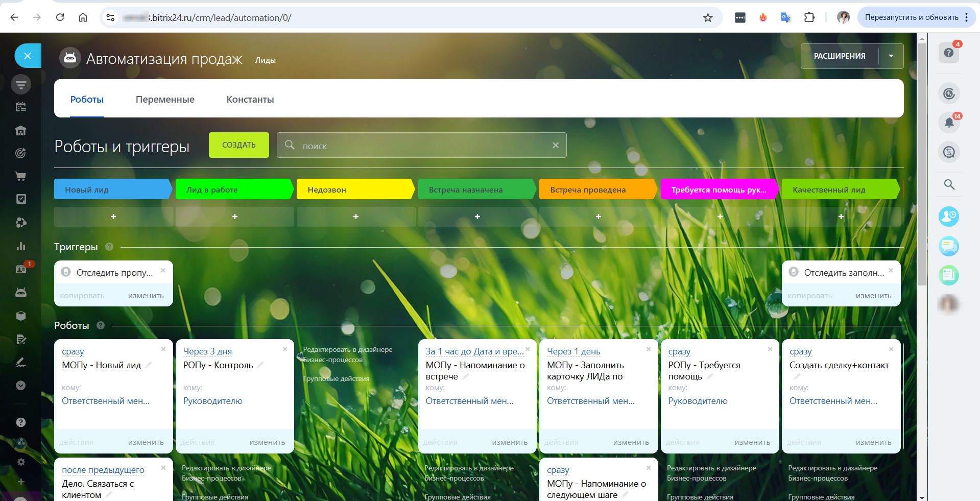This screenshot has width=980, height=501.
Task: Click изменить on Отследить пропу... trigger
Action: 146,296
